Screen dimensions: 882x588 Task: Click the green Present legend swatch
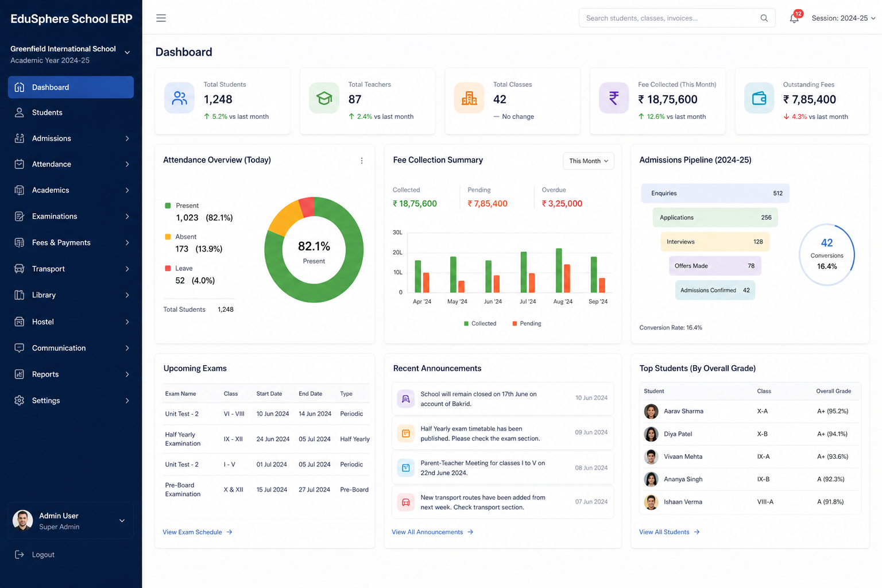(x=168, y=206)
